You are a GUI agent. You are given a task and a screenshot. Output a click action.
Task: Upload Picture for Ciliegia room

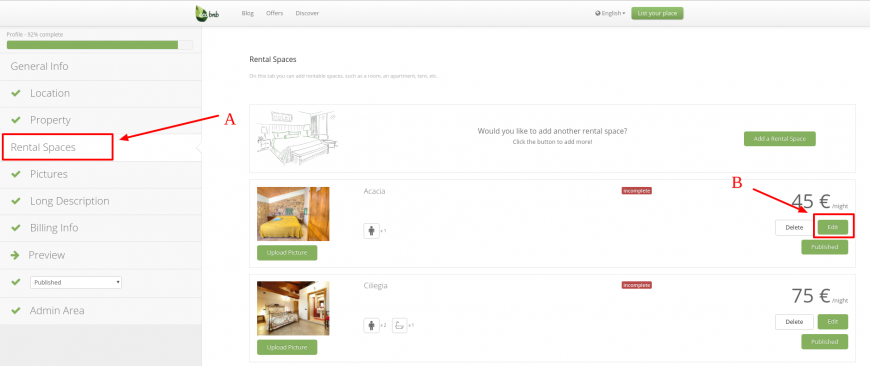(287, 347)
